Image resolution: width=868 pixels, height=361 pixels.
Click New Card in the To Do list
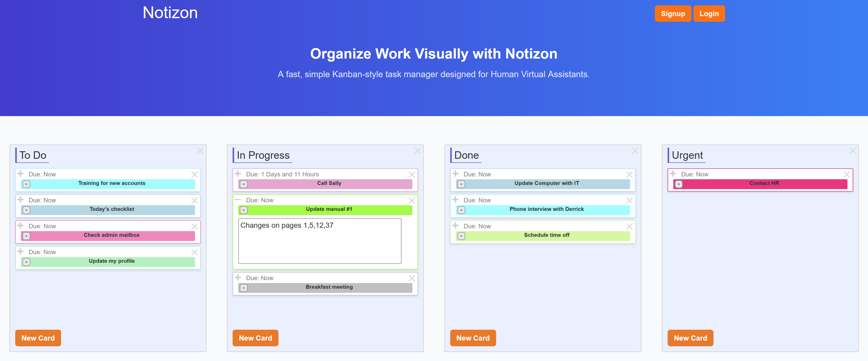tap(38, 338)
